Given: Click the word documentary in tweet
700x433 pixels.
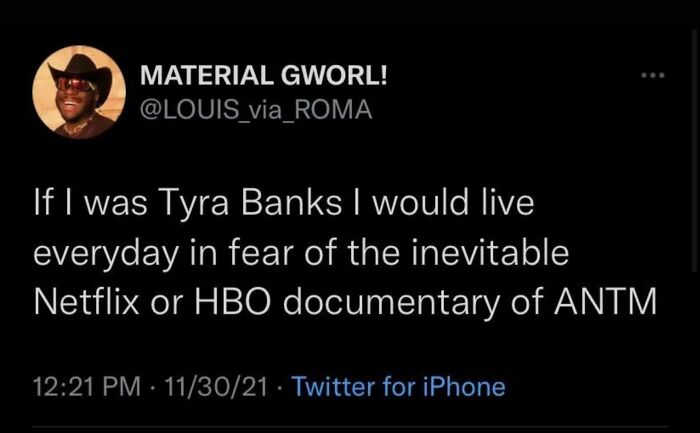Looking at the screenshot, I should pyautogui.click(x=392, y=304).
